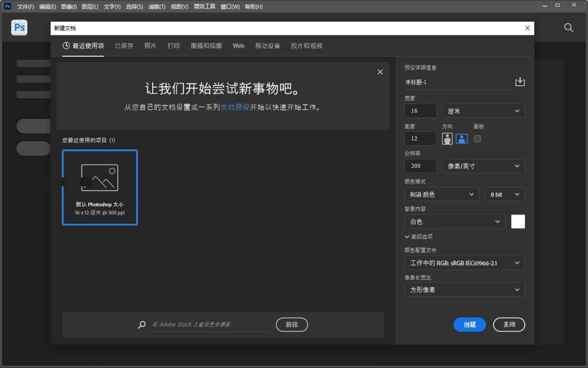This screenshot has width=588, height=368.
Task: Select landscape orientation icon
Action: [x=461, y=138]
